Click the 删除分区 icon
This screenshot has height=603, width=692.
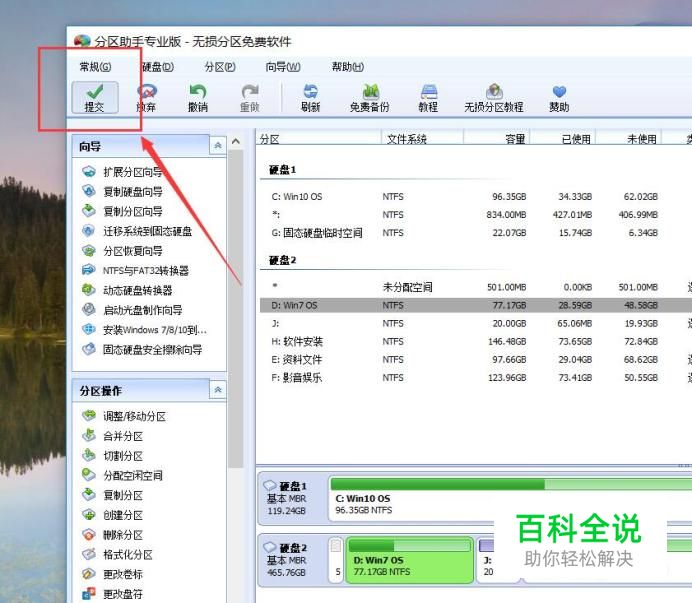point(89,535)
